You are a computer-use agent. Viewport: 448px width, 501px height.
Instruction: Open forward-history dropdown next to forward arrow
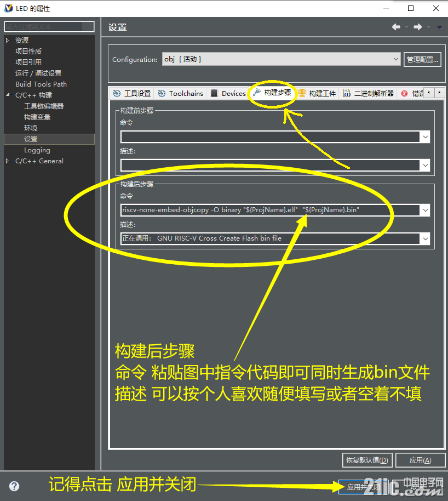pyautogui.click(x=428, y=27)
